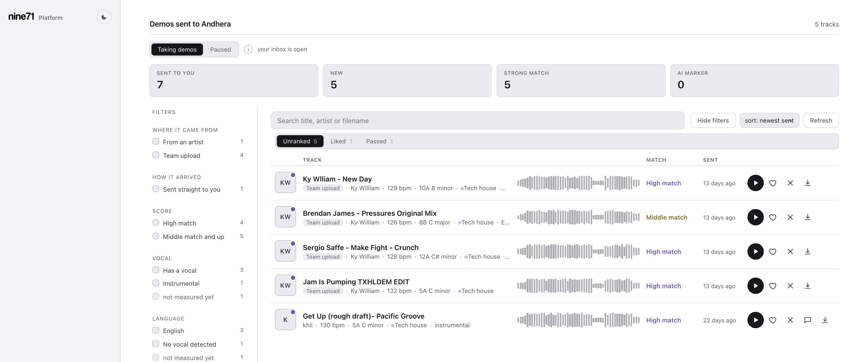The image size is (868, 362).
Task: Select Middle match and up radio
Action: (156, 236)
